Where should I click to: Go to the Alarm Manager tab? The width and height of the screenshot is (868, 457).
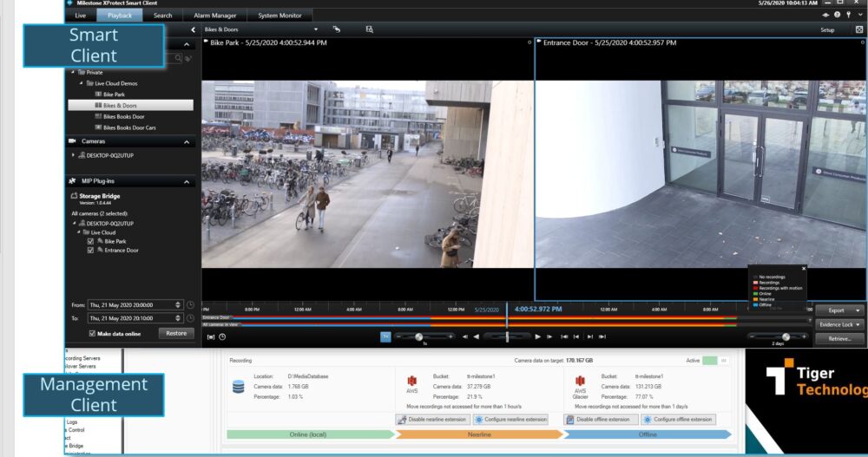coord(214,16)
